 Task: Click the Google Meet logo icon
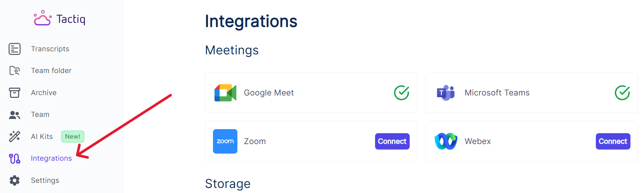coord(225,93)
